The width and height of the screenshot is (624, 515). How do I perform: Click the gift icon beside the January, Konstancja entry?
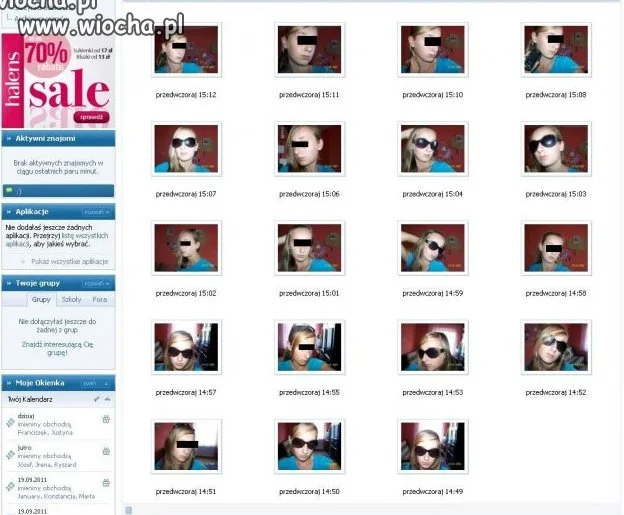pyautogui.click(x=106, y=483)
